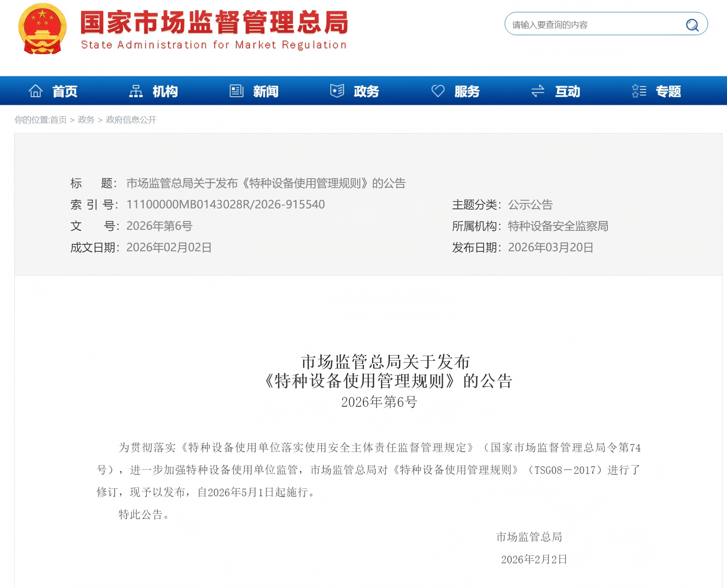Screen dimensions: 727x588
Task: Click the search magnifier icon
Action: click(692, 25)
